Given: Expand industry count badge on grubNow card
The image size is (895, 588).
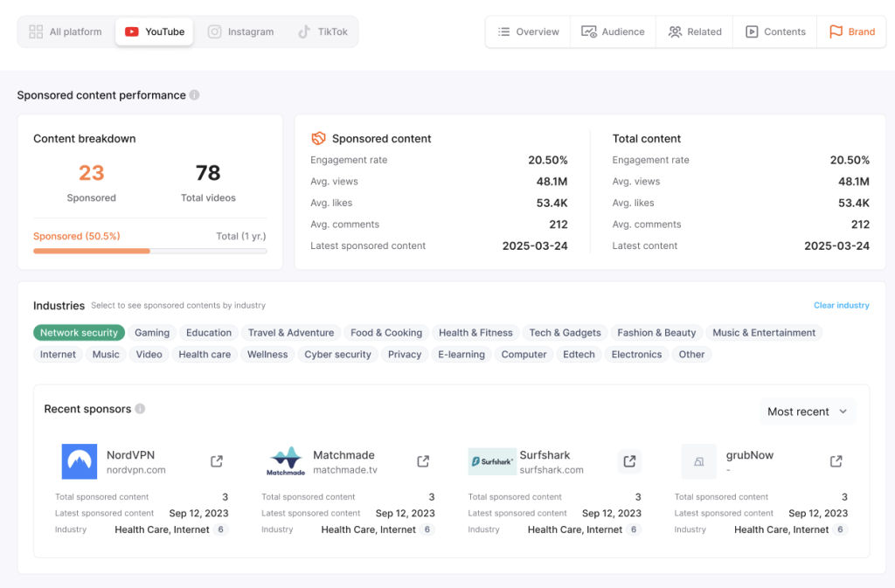Looking at the screenshot, I should tap(841, 529).
